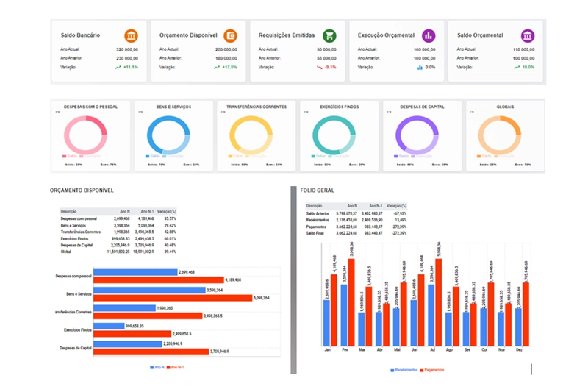The height and width of the screenshot is (392, 588).
Task: Click the purple Despesas de Capital donut chart
Action: click(x=417, y=135)
